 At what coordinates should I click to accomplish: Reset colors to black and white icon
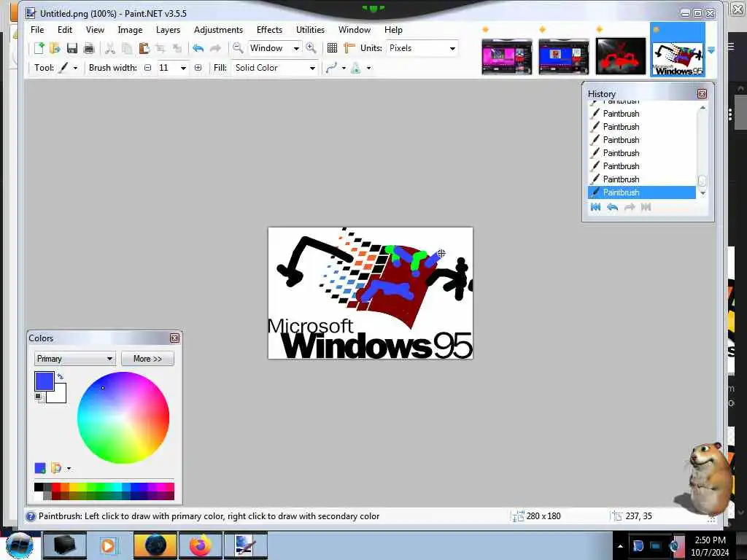(38, 397)
